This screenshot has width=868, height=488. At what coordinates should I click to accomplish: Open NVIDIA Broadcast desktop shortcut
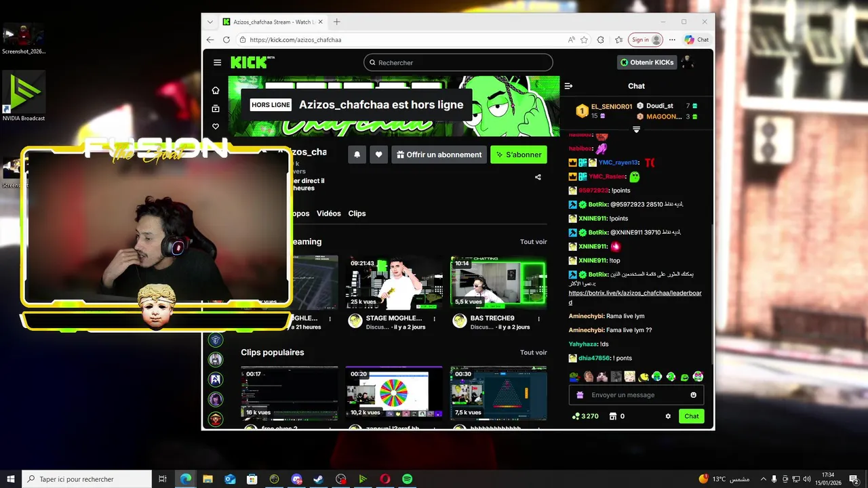24,96
